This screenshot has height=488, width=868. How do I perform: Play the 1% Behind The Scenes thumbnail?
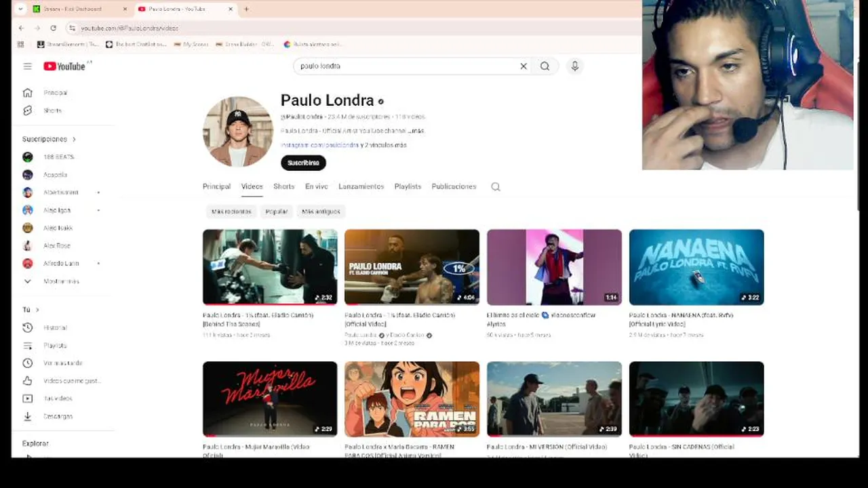tap(270, 267)
